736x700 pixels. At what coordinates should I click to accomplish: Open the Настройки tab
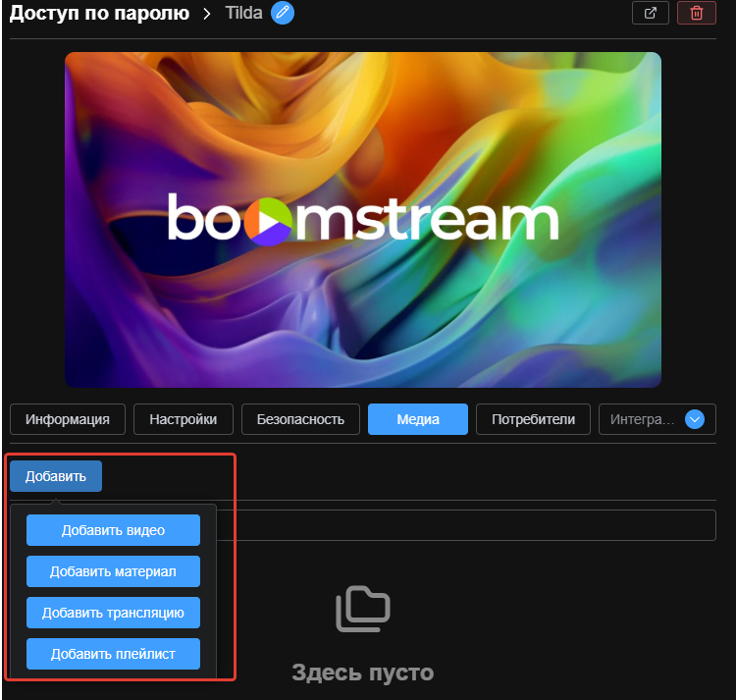pos(184,419)
